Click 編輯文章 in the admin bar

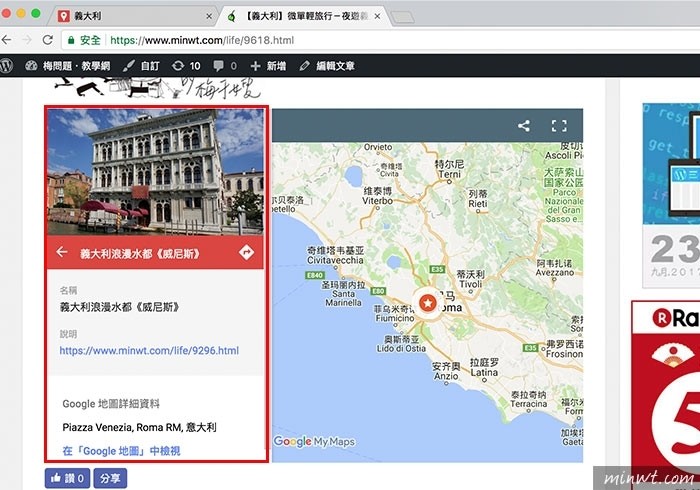coord(327,65)
